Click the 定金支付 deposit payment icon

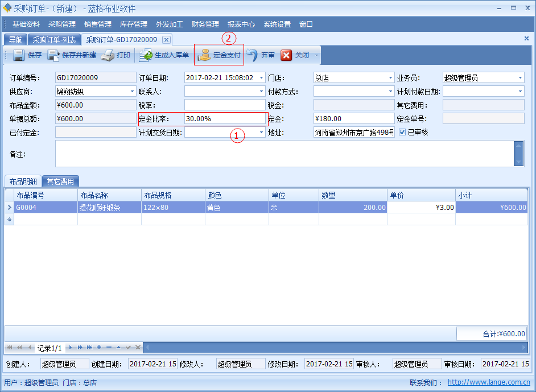[x=204, y=56]
